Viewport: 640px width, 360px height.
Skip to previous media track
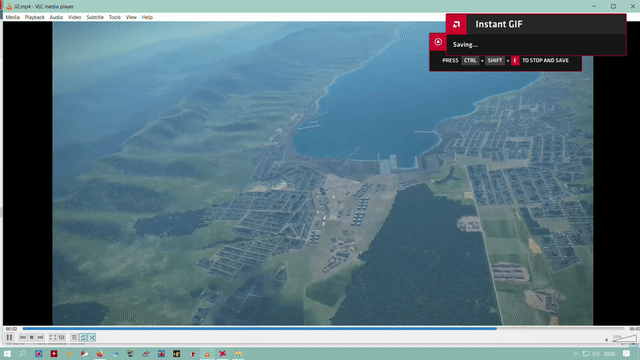[x=23, y=338]
